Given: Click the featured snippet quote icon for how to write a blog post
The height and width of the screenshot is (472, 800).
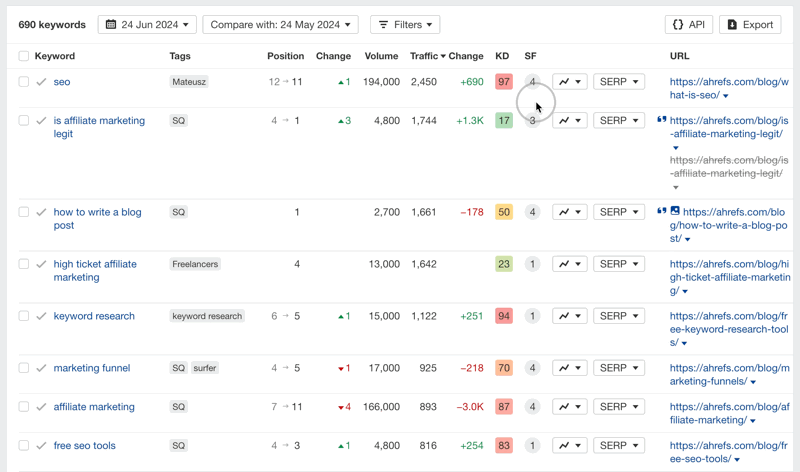Looking at the screenshot, I should click(x=661, y=212).
